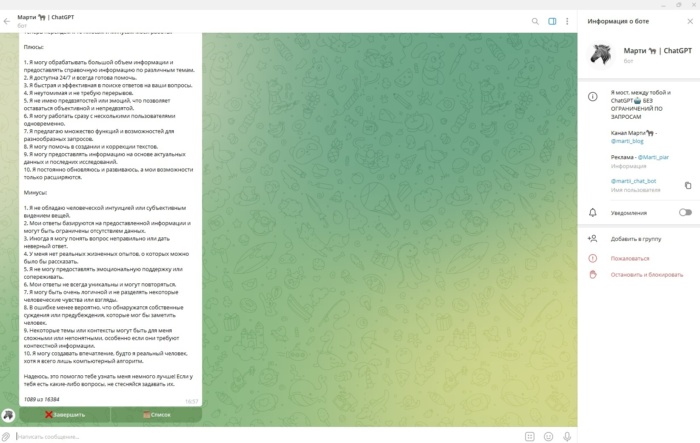Open the three-dot chat options menu
700x443 pixels.
pos(567,20)
